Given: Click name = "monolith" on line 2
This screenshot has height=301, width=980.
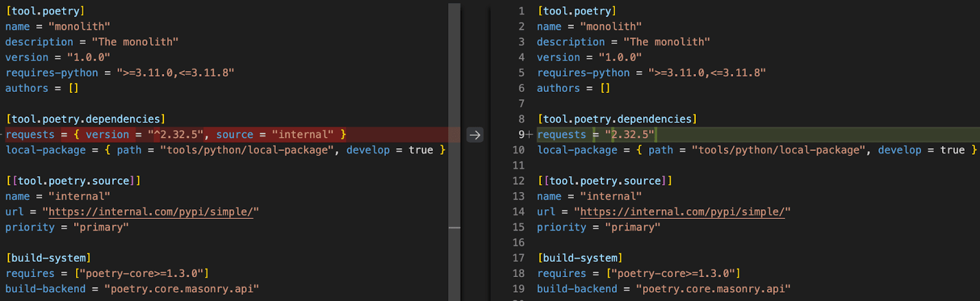Looking at the screenshot, I should pyautogui.click(x=589, y=26).
